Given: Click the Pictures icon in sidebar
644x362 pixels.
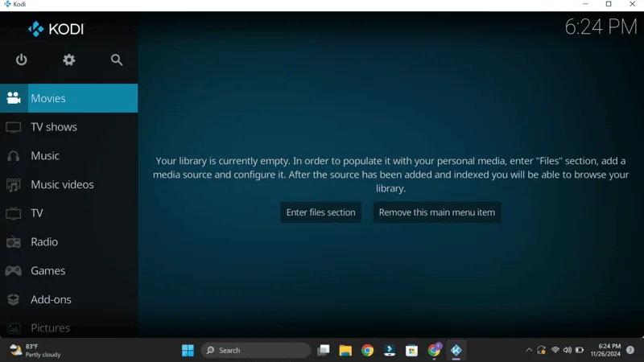Looking at the screenshot, I should click(x=14, y=328).
